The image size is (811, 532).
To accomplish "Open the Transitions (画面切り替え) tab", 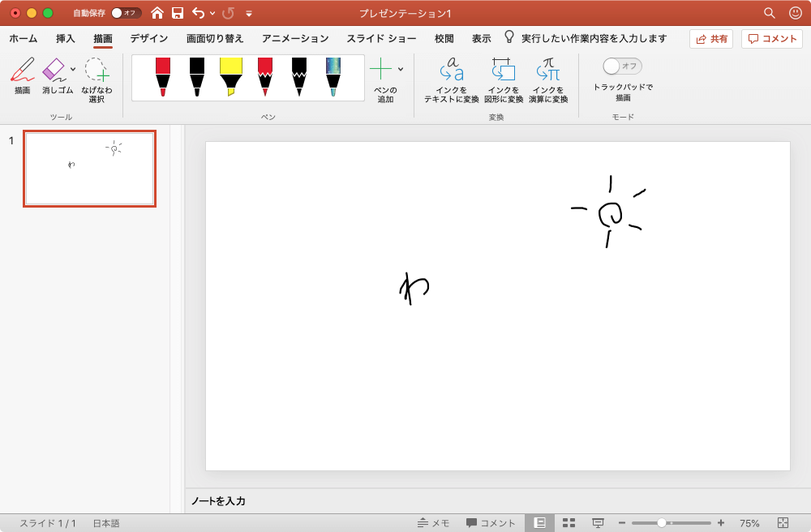I will pos(215,38).
